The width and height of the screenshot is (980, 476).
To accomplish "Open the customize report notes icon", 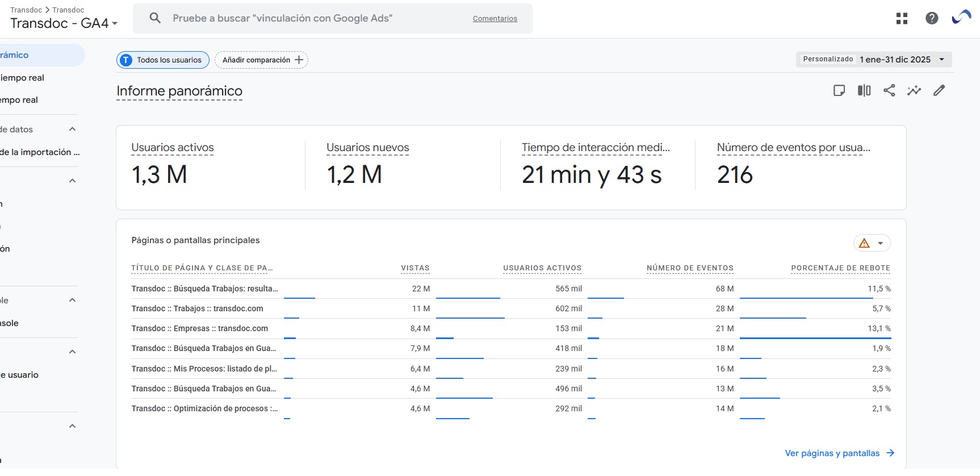I will 839,90.
